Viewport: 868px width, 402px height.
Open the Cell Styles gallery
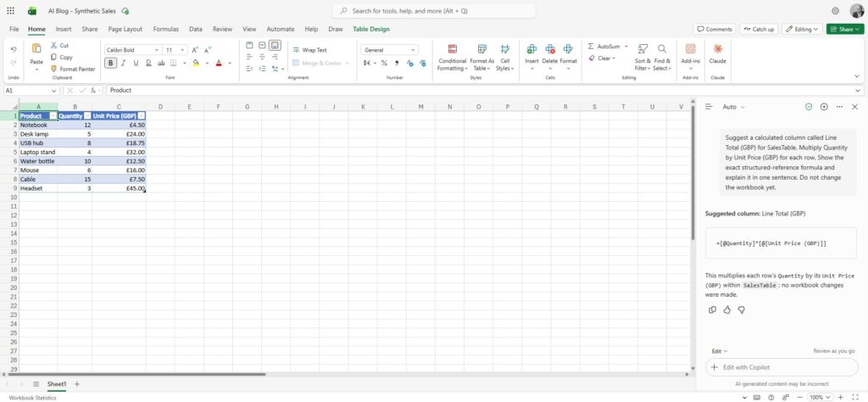(x=505, y=58)
